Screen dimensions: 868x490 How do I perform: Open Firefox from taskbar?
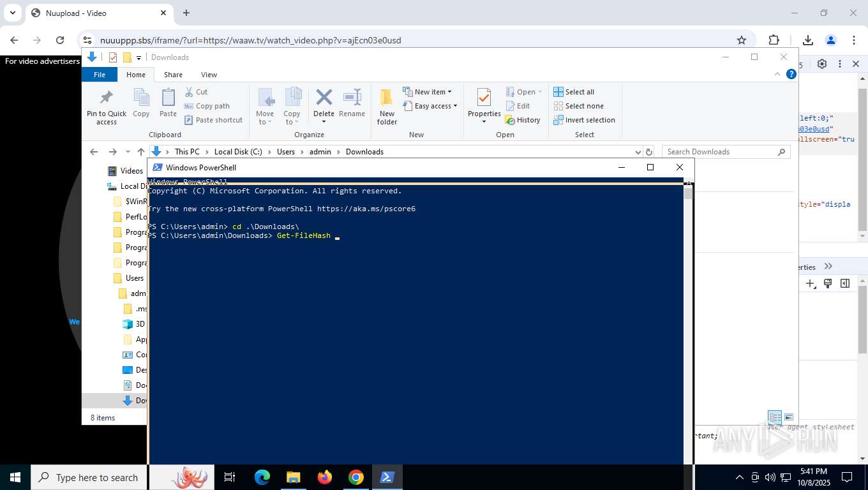pos(325,477)
